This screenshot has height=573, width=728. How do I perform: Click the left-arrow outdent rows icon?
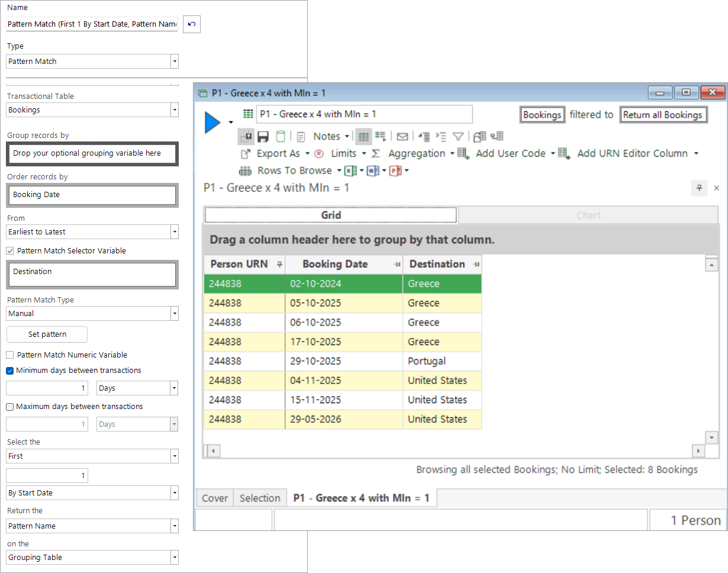424,137
